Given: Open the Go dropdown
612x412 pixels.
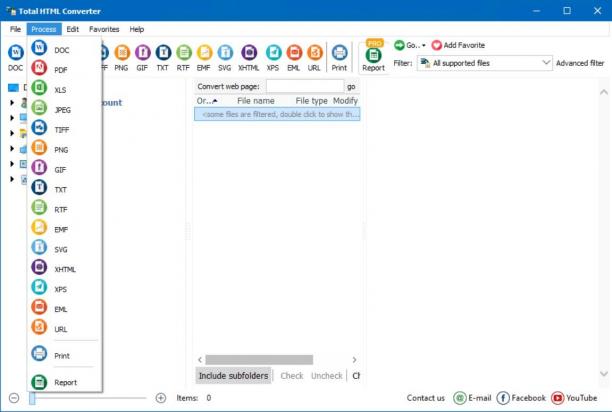Looking at the screenshot, I should point(409,45).
